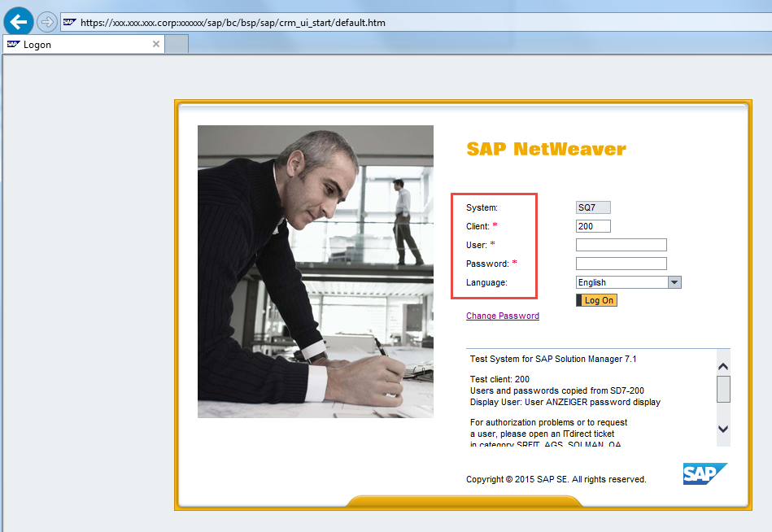
Task: Click the 'System:' label
Action: click(x=482, y=207)
